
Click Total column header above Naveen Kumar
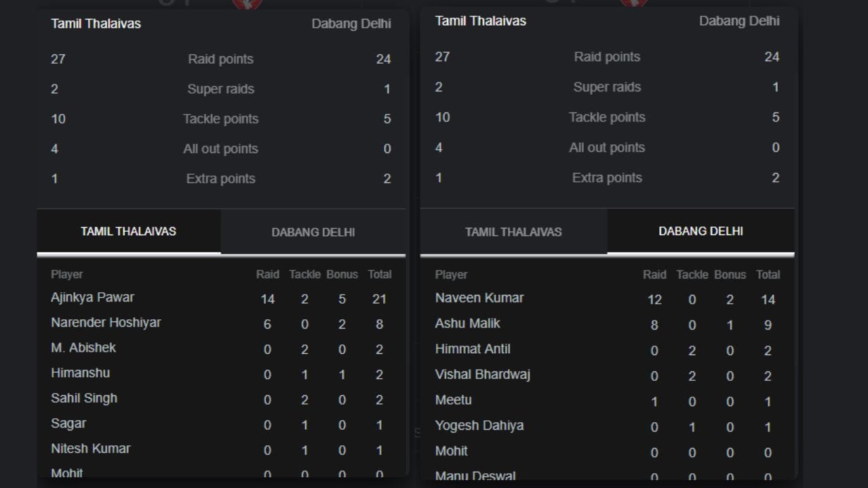(768, 274)
